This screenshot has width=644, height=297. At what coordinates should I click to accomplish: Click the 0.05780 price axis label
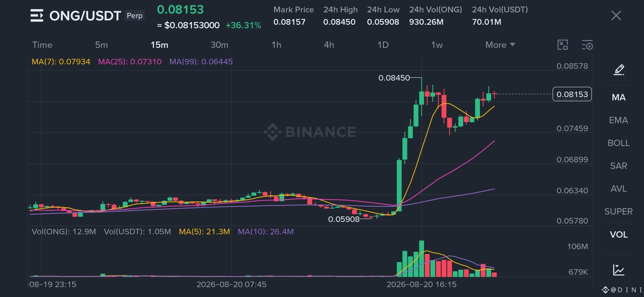pyautogui.click(x=572, y=221)
